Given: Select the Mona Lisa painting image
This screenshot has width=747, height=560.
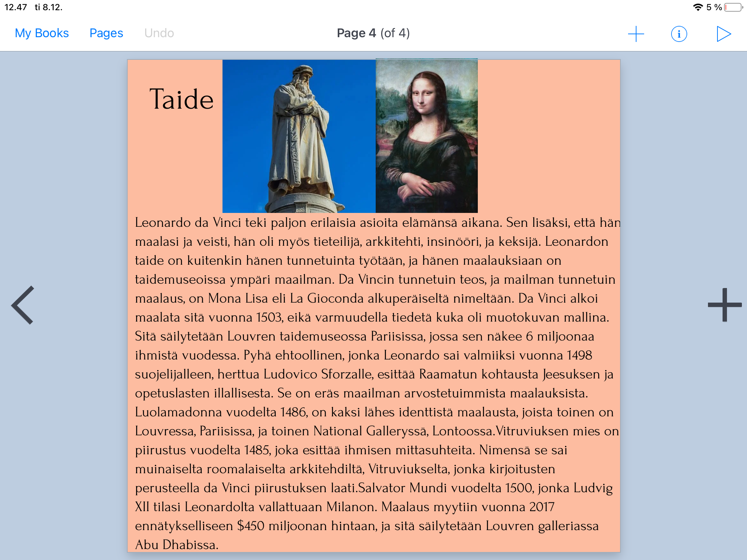Looking at the screenshot, I should coord(426,136).
